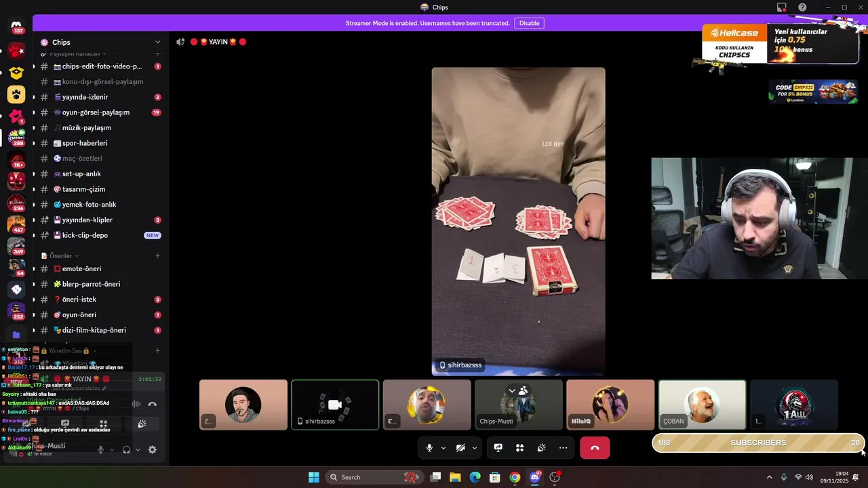Open yayından-klipler channel
868x488 pixels.
(x=100, y=220)
